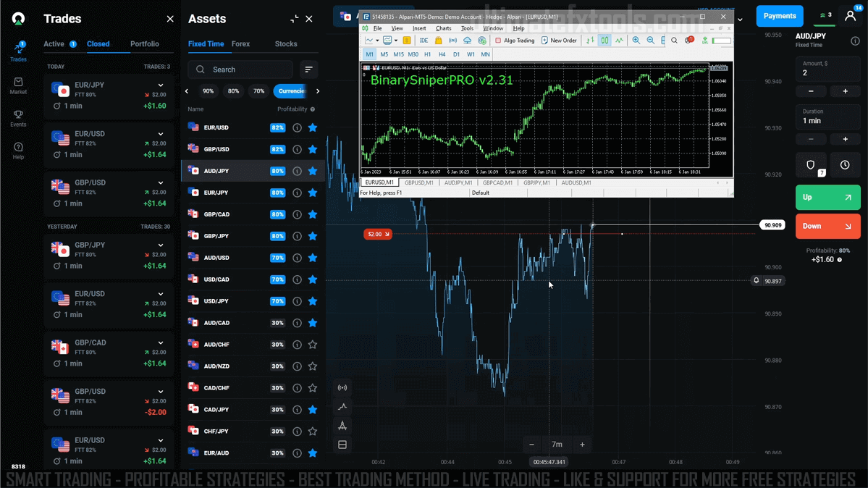The image size is (868, 488).
Task: Place an Up trade
Action: [827, 197]
